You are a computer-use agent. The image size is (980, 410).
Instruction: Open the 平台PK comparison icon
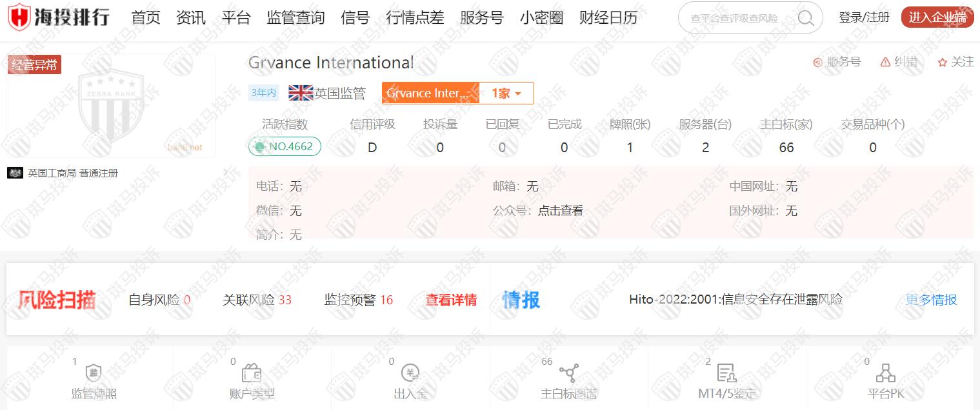coord(885,373)
